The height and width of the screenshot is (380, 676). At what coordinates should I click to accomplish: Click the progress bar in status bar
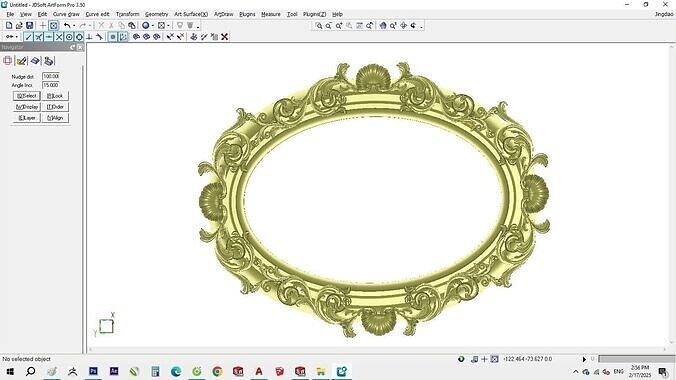636,359
